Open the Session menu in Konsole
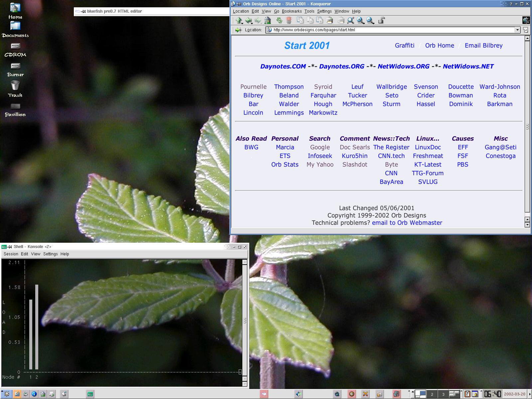The width and height of the screenshot is (532, 399). 11,254
